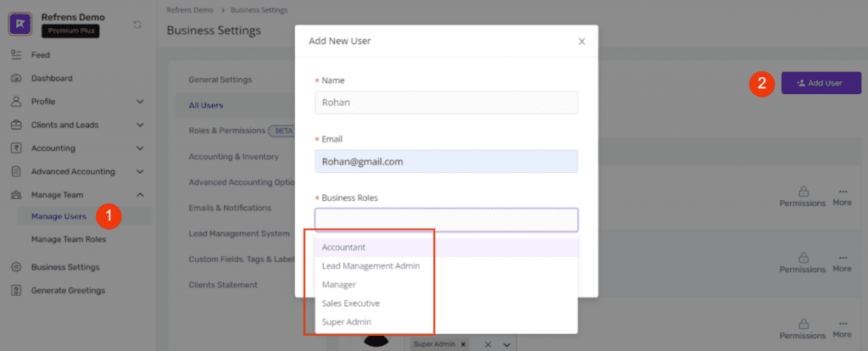Open Accounting & Inventory settings tab
This screenshot has height=351, width=868.
click(234, 157)
